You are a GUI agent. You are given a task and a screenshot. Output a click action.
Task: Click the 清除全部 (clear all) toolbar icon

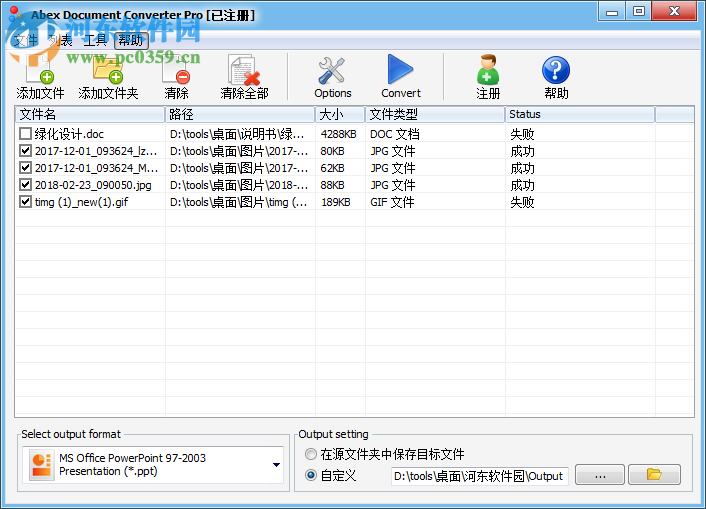coord(244,70)
